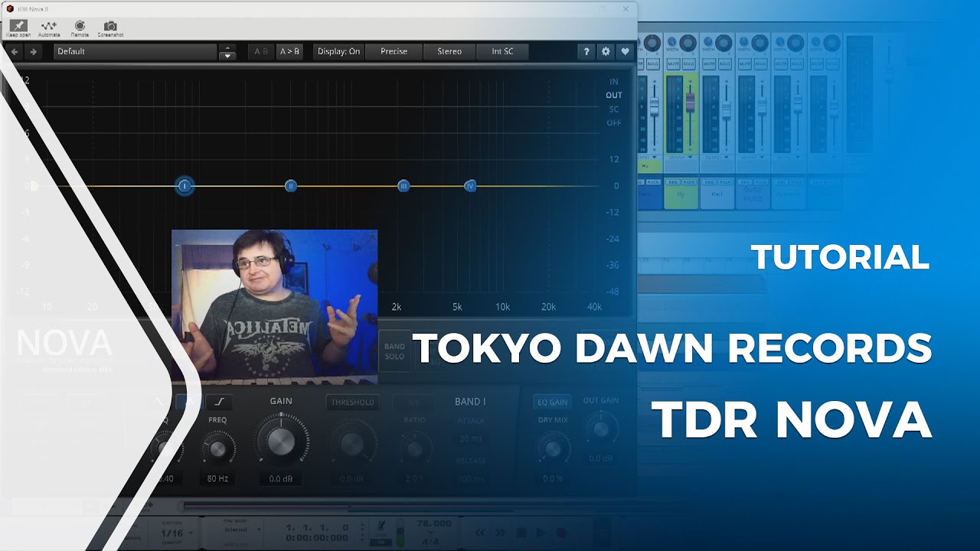Click the fader on green mixer channel
The height and width of the screenshot is (551, 980).
[690, 103]
